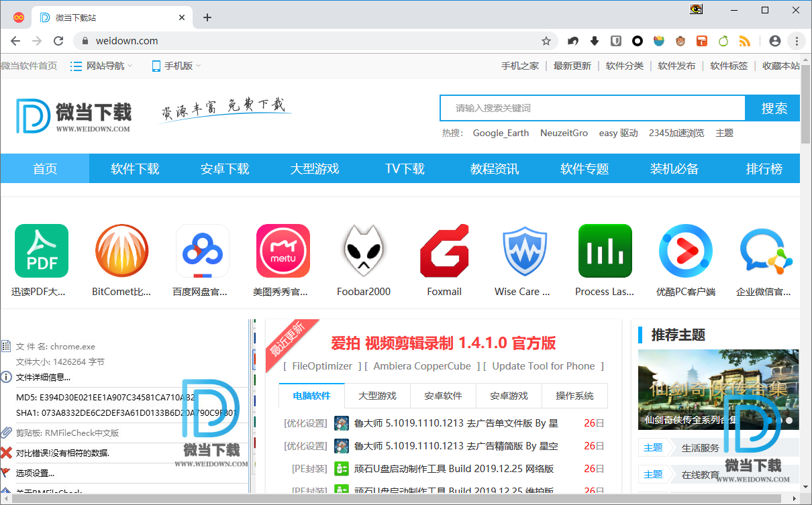Open the 爱拍 视频剪辑录制 headline link
812x505 pixels.
[443, 343]
